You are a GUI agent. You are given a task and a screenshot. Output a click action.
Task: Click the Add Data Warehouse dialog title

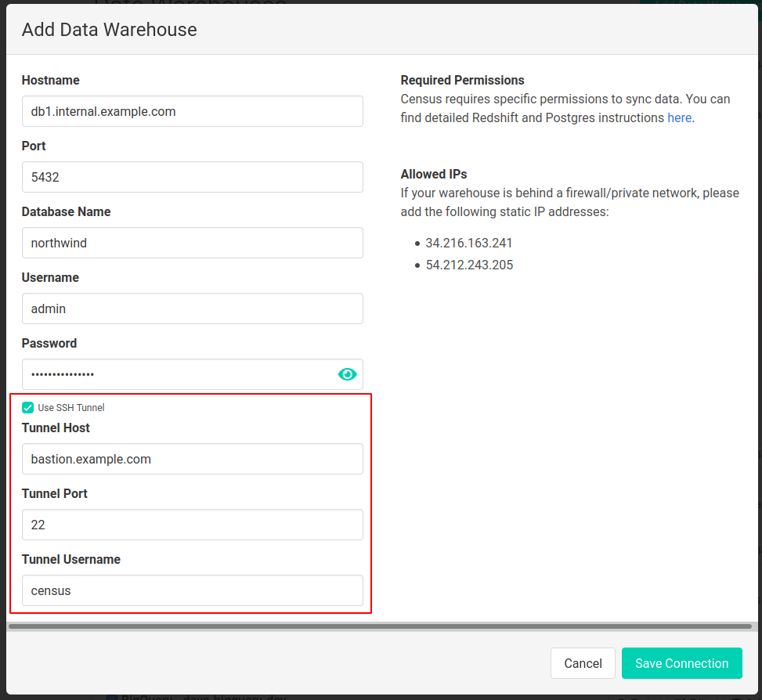[109, 30]
